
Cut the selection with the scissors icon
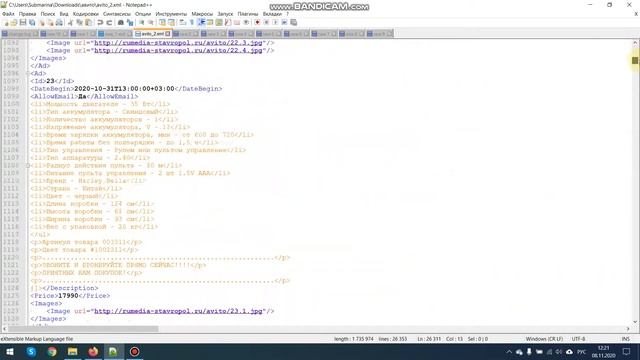pyautogui.click(x=70, y=22)
